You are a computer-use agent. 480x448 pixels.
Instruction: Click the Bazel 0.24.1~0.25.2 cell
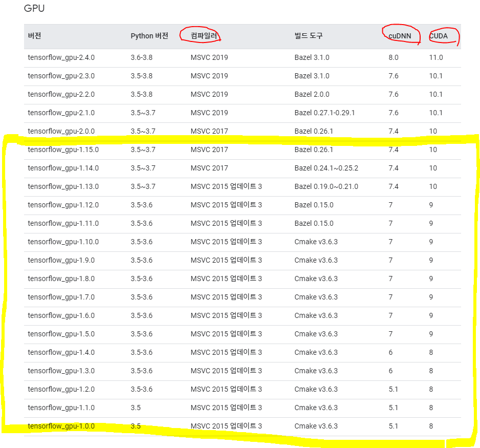tap(326, 168)
